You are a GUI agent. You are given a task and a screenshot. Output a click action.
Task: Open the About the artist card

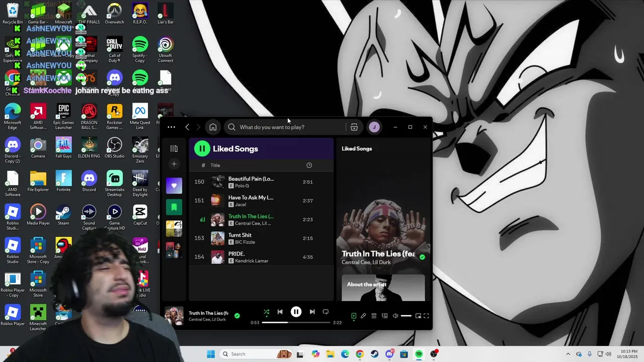point(383,288)
